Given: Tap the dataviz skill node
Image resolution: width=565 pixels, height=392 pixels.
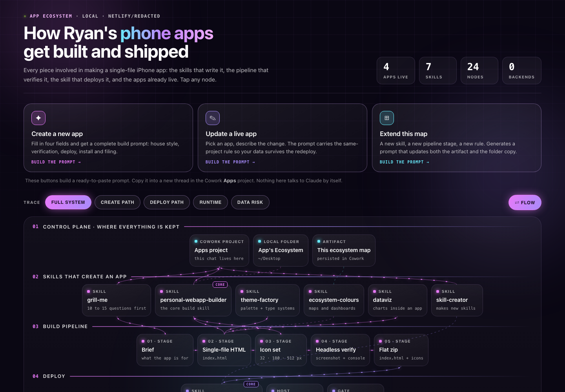Looking at the screenshot, I should tap(397, 300).
